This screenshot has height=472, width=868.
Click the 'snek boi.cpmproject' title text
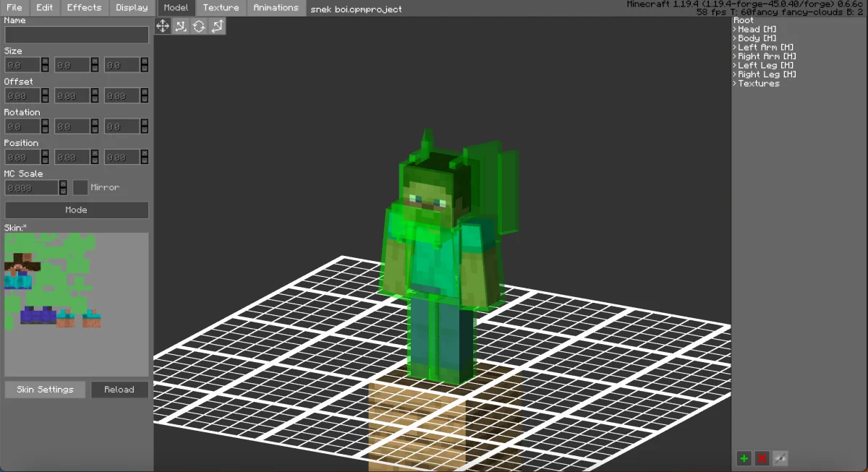tap(356, 9)
